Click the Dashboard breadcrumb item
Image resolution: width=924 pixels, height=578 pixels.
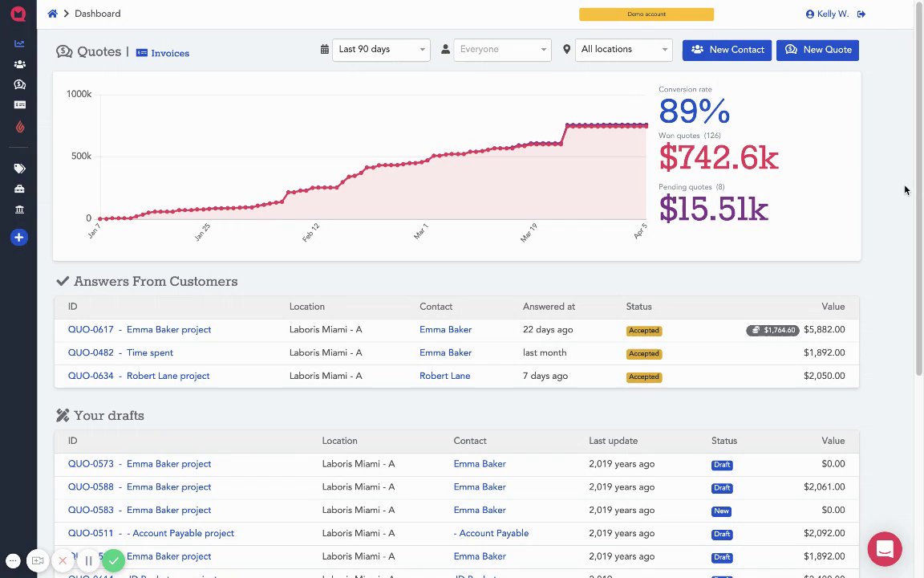point(98,14)
